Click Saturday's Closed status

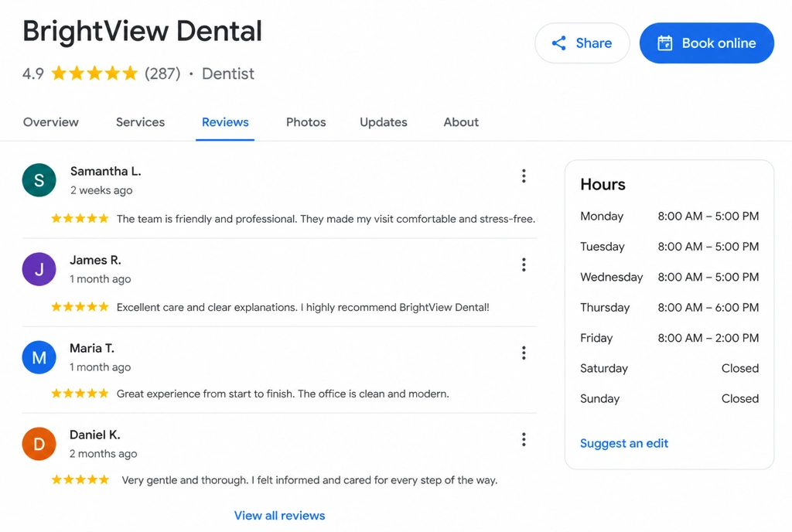click(x=740, y=368)
